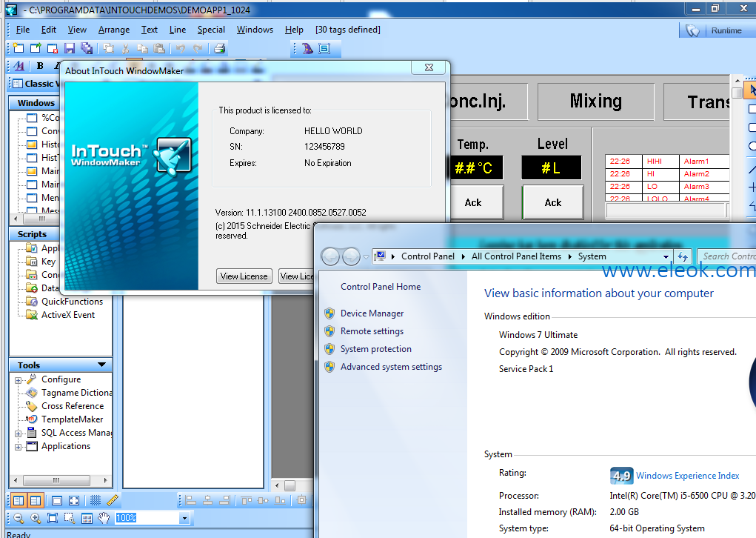Toggle Bold text formatting
756x538 pixels.
(40, 66)
